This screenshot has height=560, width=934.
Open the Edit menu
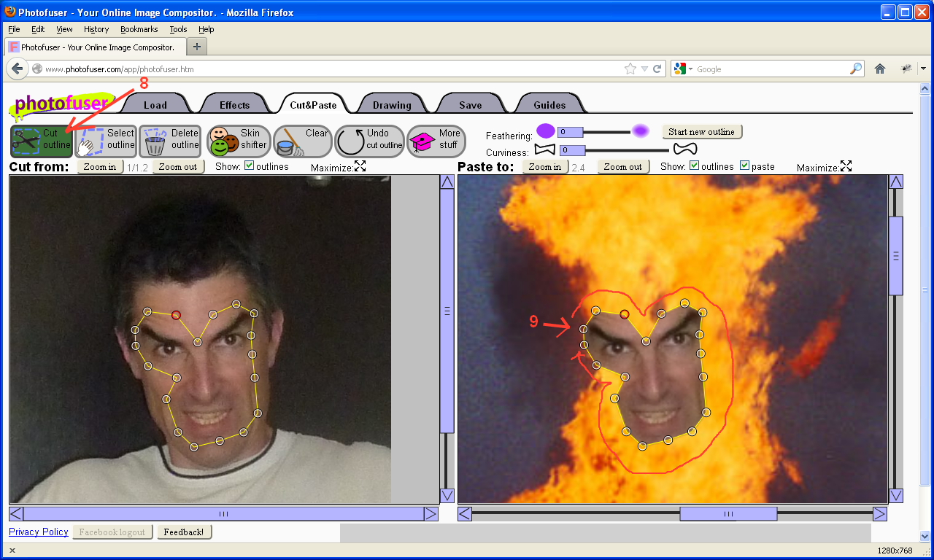coord(38,29)
